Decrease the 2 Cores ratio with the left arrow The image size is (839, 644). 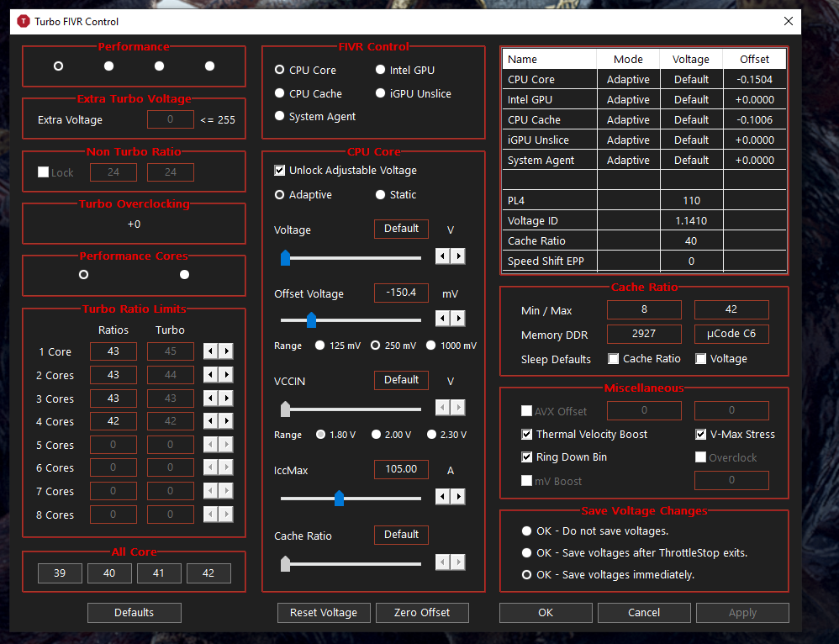click(211, 375)
